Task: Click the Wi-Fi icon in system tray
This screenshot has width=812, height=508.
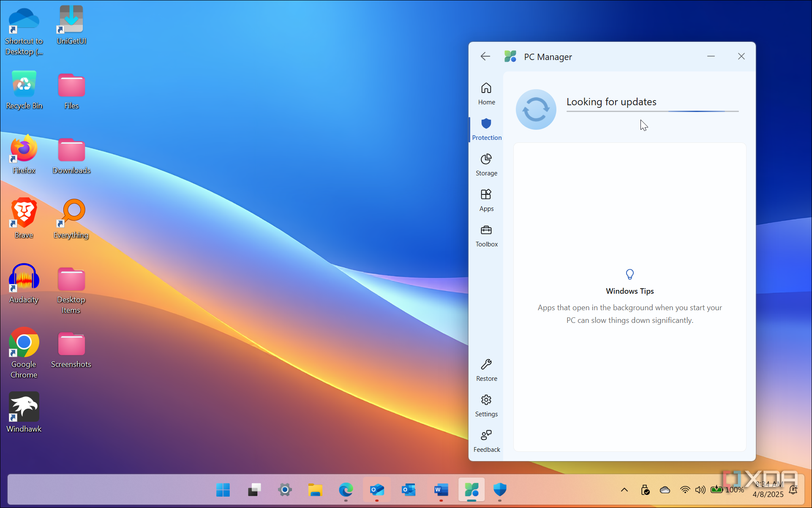Action: (685, 490)
